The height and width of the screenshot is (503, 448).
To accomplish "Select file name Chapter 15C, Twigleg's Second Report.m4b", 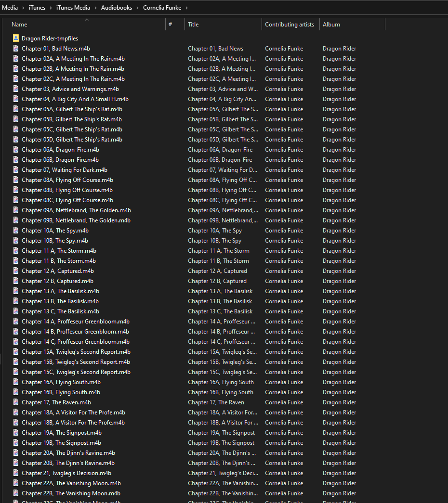I will [x=76, y=372].
